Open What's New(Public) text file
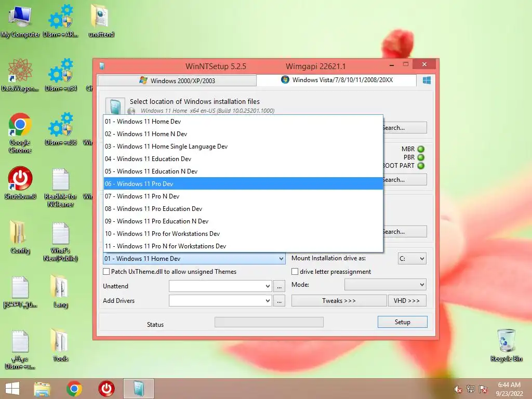 point(60,241)
